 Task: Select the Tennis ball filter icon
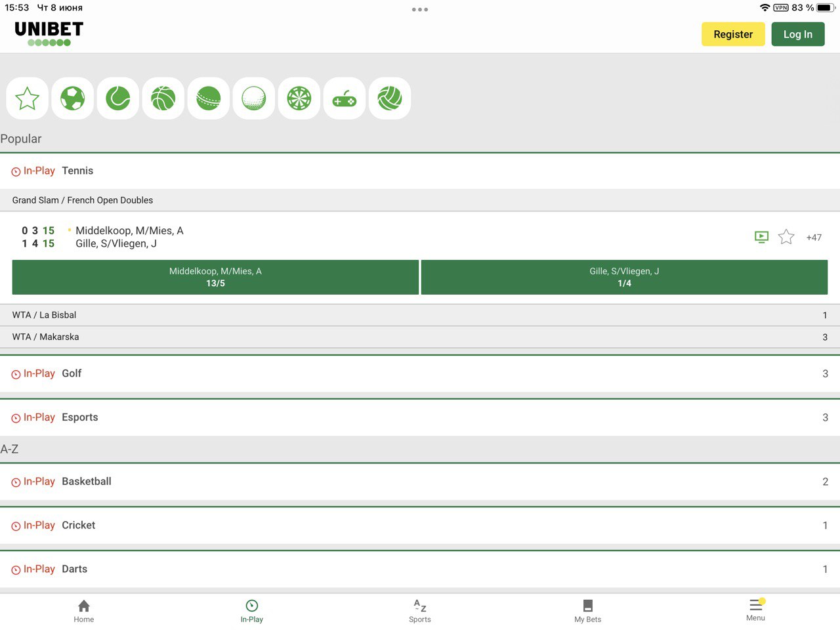pyautogui.click(x=118, y=98)
